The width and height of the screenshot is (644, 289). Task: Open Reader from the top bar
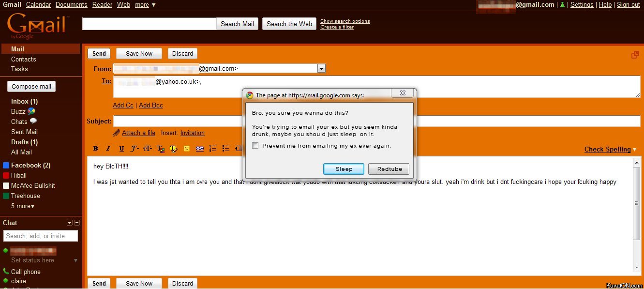click(x=102, y=4)
